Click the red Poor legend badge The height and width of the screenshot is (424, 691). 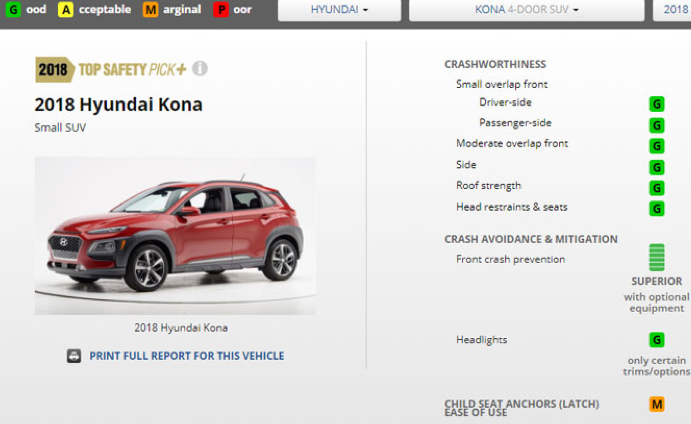coord(221,9)
